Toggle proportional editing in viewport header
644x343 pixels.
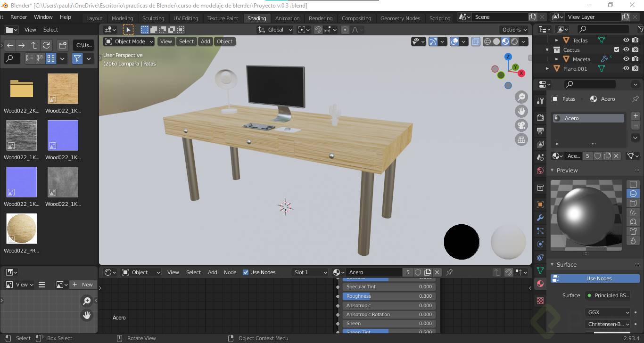(345, 30)
